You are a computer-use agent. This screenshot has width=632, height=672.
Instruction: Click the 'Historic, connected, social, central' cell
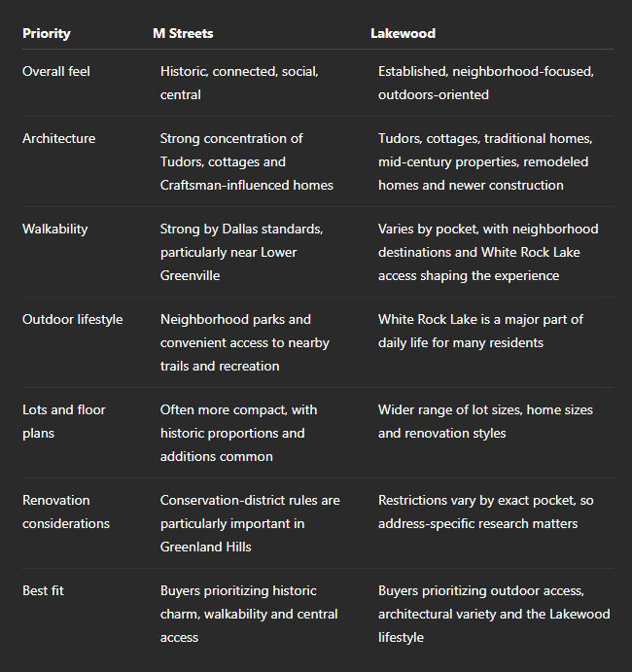point(239,83)
